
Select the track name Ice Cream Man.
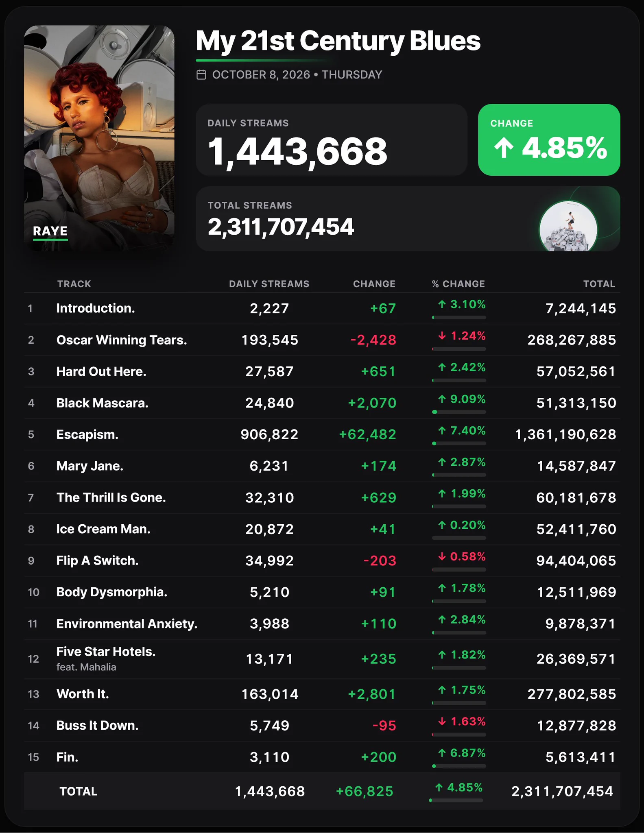pyautogui.click(x=103, y=529)
